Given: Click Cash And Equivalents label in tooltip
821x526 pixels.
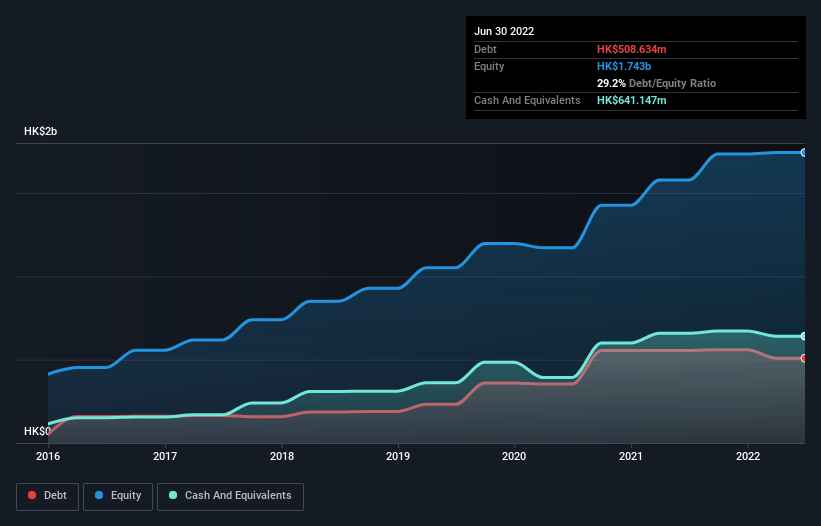Looking at the screenshot, I should pyautogui.click(x=527, y=100).
